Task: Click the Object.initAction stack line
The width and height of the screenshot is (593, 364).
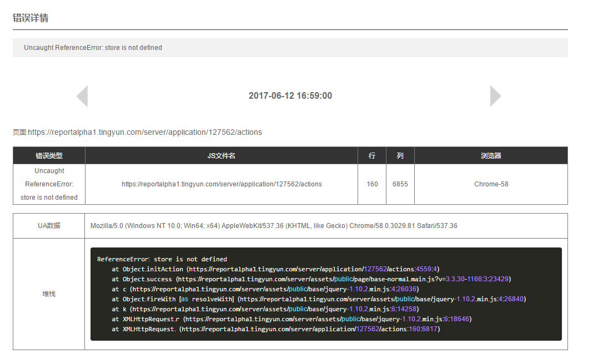Action: (275, 269)
